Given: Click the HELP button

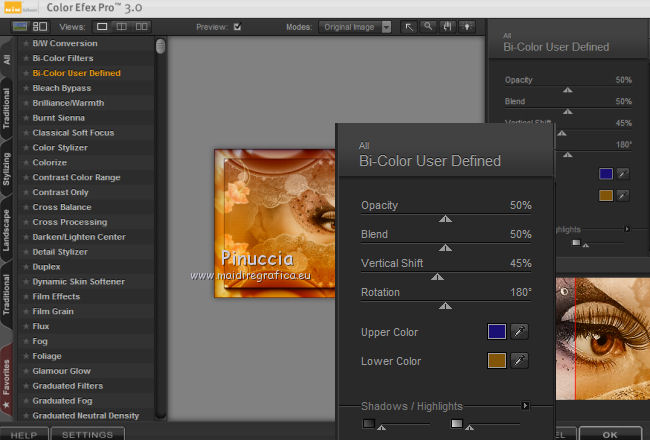Looking at the screenshot, I should pyautogui.click(x=24, y=434).
